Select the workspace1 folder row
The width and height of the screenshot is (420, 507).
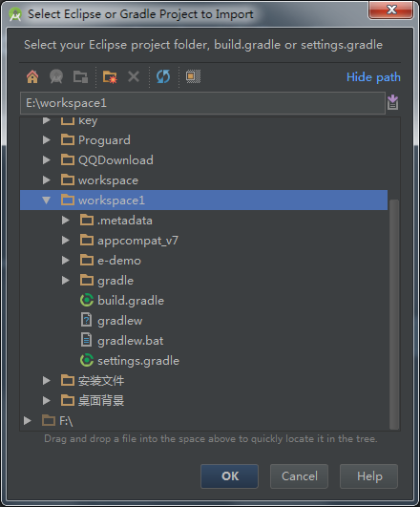point(203,201)
